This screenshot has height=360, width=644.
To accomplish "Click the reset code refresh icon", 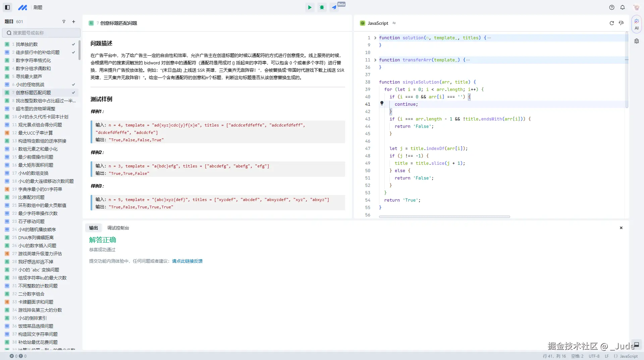I will (611, 23).
